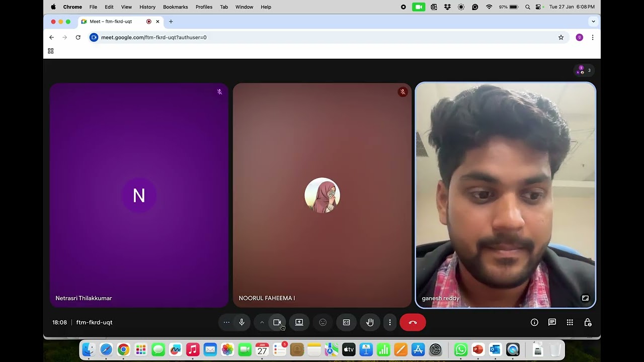This screenshot has width=644, height=362.
Task: Start screen sharing with Present now
Action: [x=299, y=322]
